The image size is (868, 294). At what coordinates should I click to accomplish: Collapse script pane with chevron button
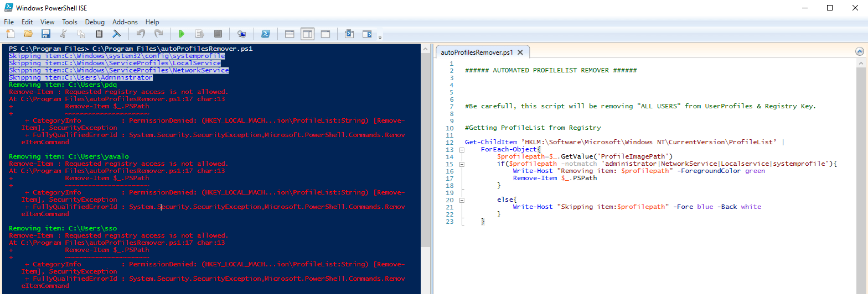click(x=859, y=51)
